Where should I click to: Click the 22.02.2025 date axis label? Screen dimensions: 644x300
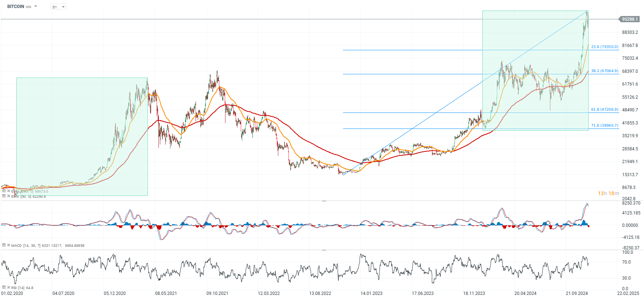click(628, 293)
